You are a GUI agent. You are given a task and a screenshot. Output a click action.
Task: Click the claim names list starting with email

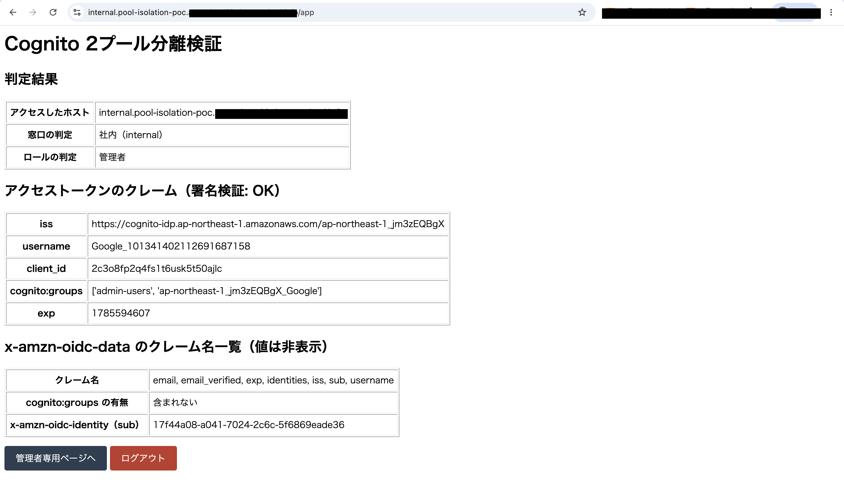pos(274,380)
